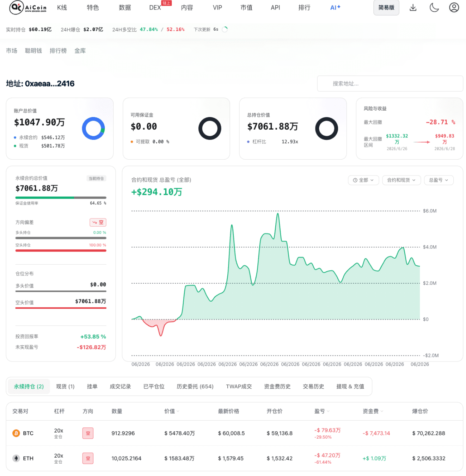Open the 总盈亏 dropdown
The height and width of the screenshot is (476, 466).
point(439,180)
